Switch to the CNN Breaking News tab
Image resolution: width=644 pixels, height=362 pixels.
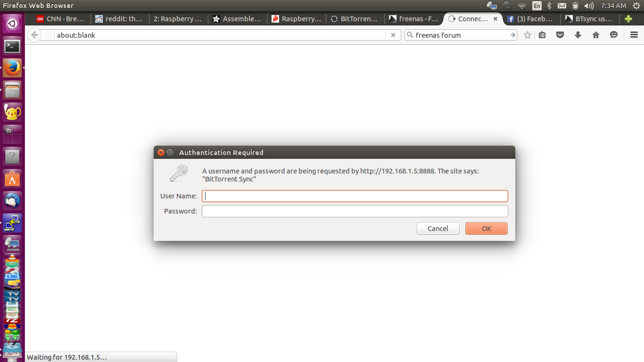60,19
